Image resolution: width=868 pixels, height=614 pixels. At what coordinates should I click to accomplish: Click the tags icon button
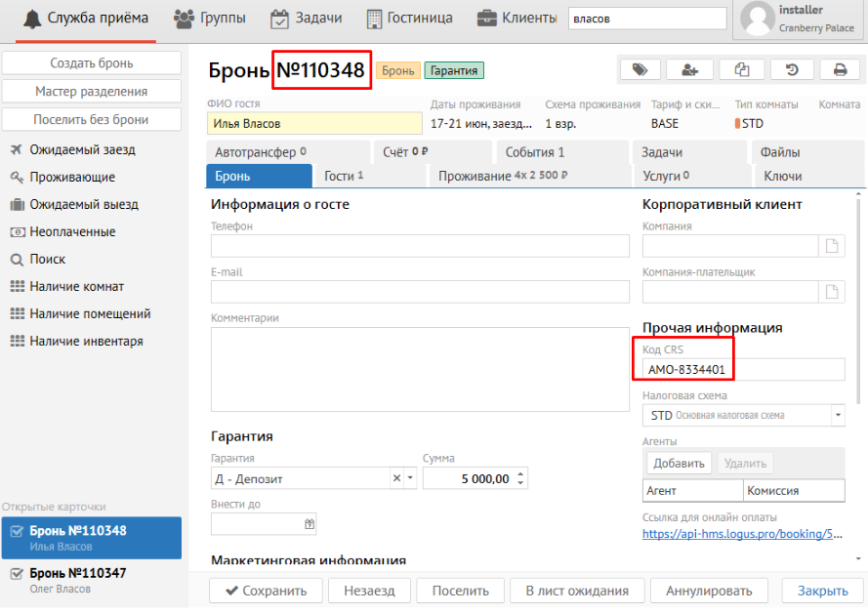point(640,69)
